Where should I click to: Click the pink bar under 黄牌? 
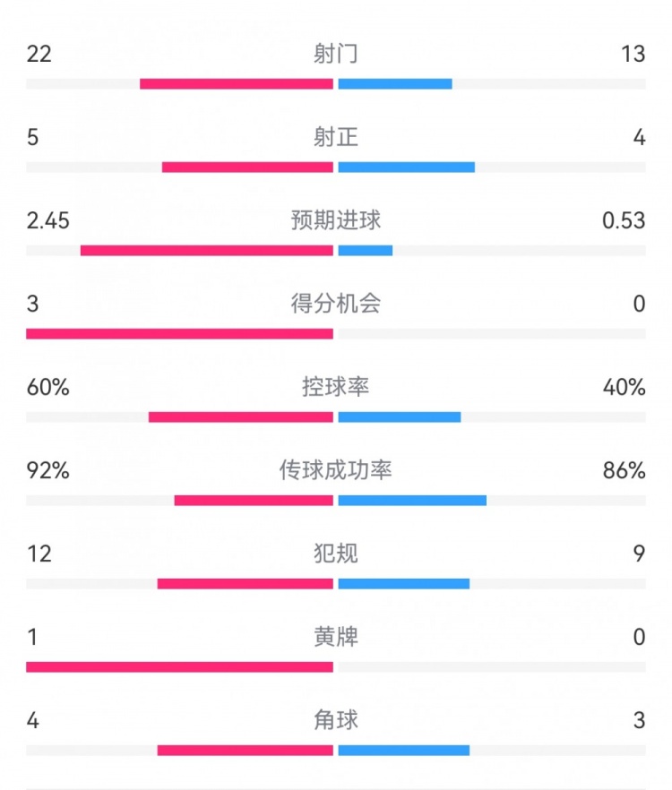pyautogui.click(x=179, y=667)
